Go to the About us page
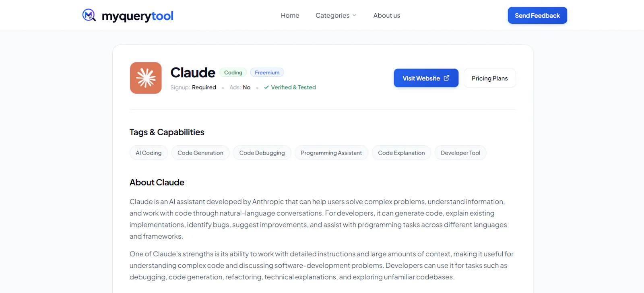 pyautogui.click(x=386, y=15)
